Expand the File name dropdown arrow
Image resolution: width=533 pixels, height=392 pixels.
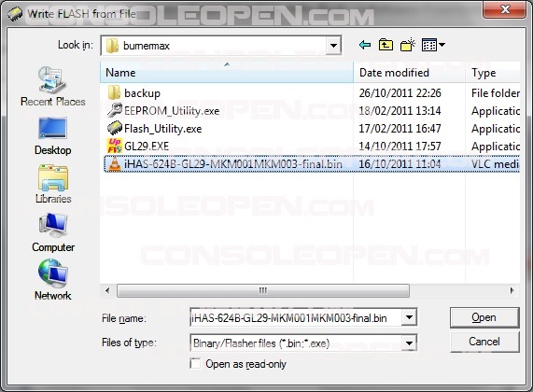point(409,317)
